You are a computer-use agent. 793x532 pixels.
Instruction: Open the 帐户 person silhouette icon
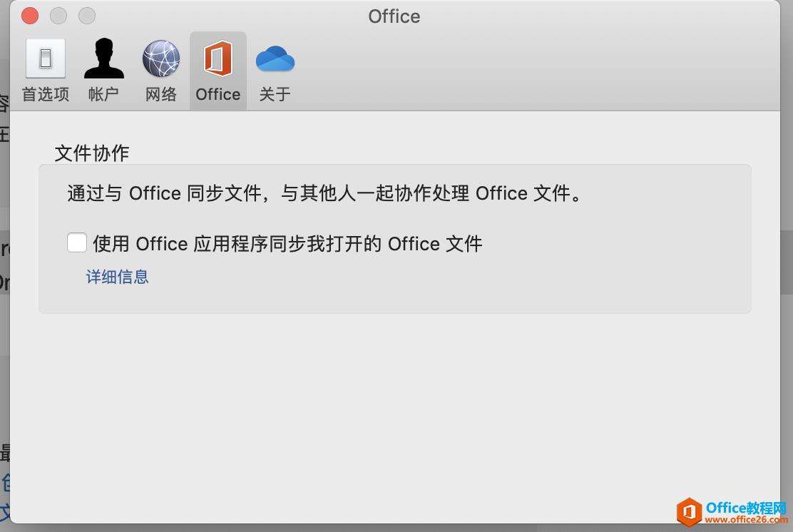pos(103,58)
